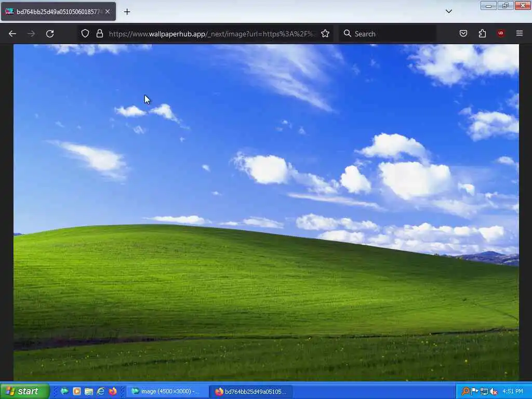Click the site security padlock icon

[99, 34]
